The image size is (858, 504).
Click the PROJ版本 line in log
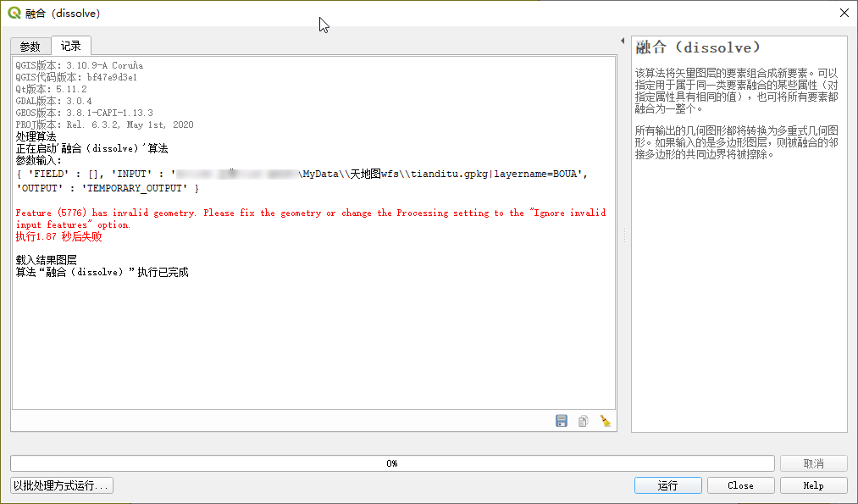point(104,125)
